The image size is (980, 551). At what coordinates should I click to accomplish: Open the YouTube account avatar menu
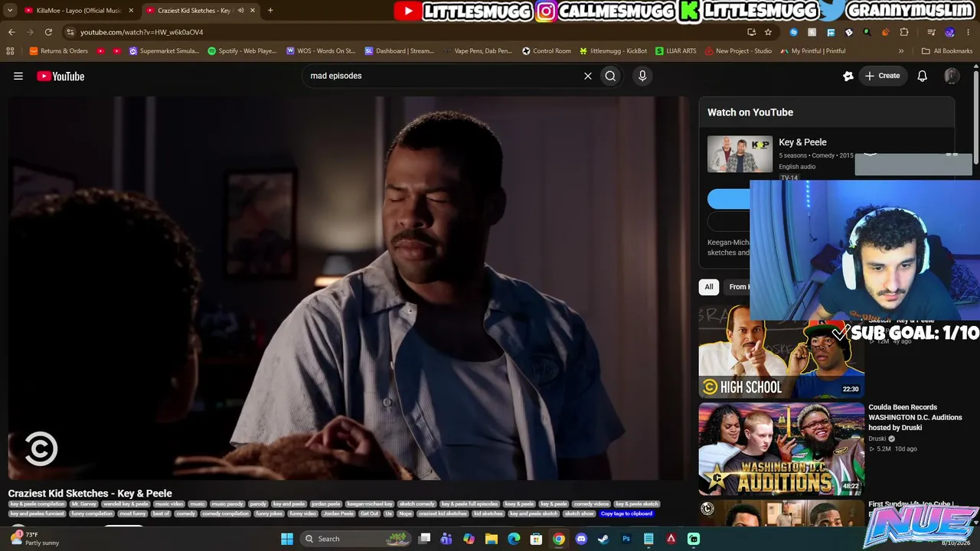coord(952,76)
